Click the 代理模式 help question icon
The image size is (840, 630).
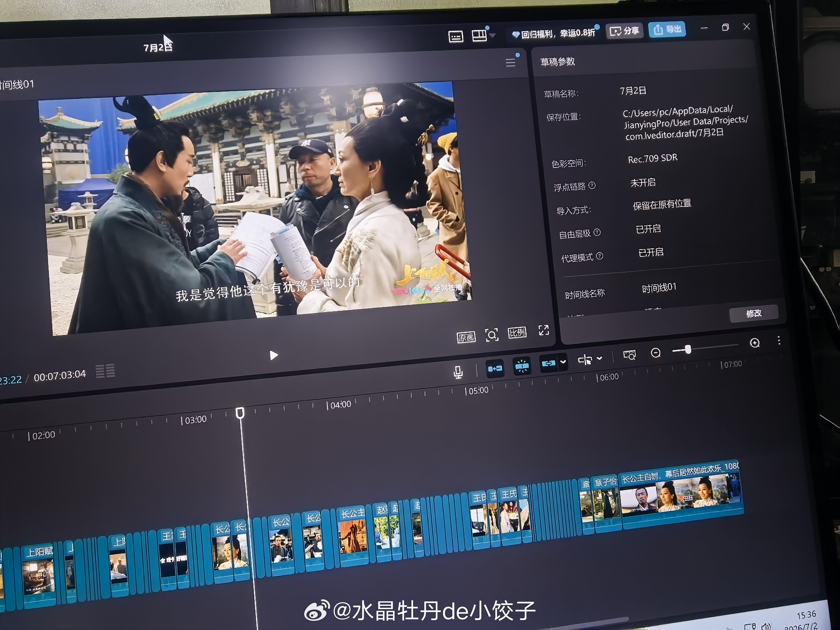tap(600, 256)
